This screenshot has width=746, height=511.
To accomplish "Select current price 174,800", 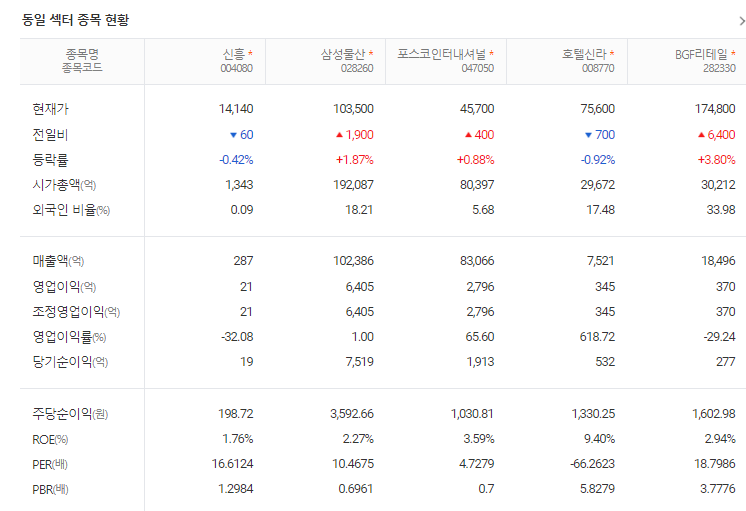I will tap(715, 109).
